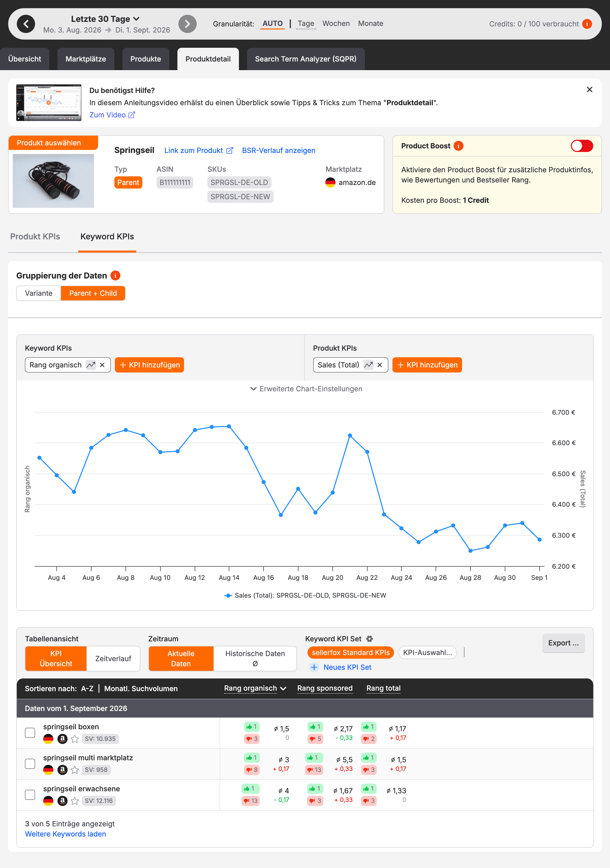The image size is (610, 868).
Task: Toggle the Sales (Total) legend entry
Action: (305, 595)
